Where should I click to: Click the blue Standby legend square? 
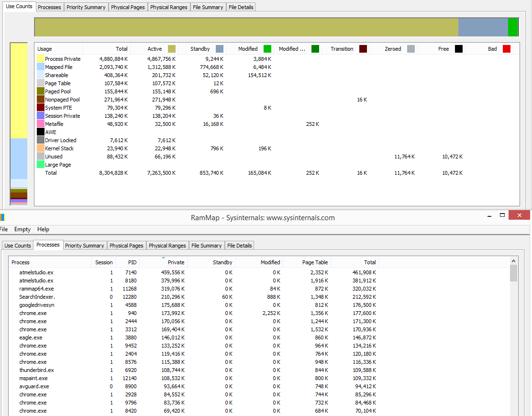219,49
